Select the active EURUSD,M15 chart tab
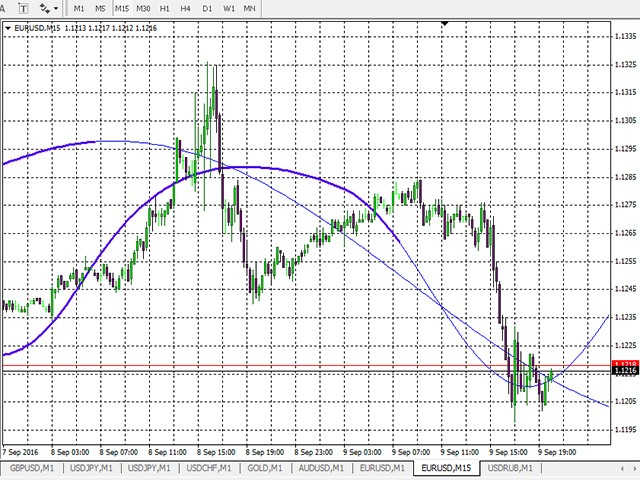 pyautogui.click(x=446, y=468)
